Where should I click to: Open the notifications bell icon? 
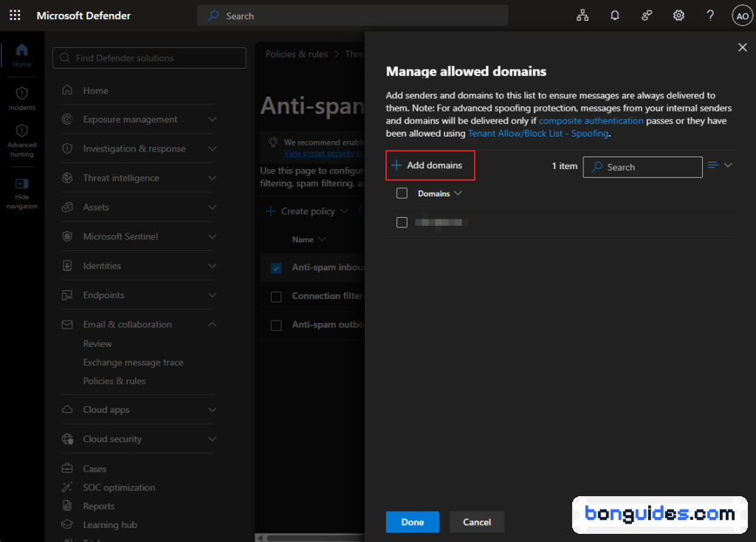click(x=614, y=16)
